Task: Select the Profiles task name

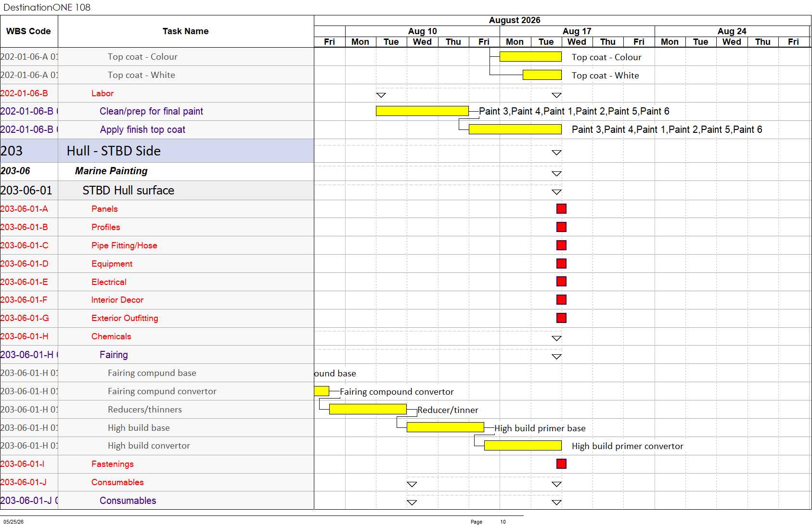Action: [106, 227]
